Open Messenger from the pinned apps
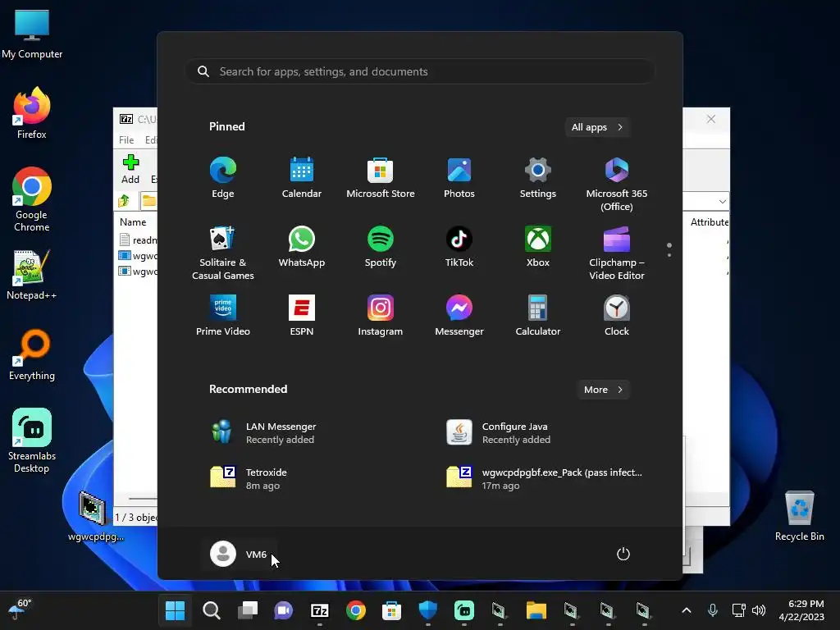 pyautogui.click(x=459, y=316)
